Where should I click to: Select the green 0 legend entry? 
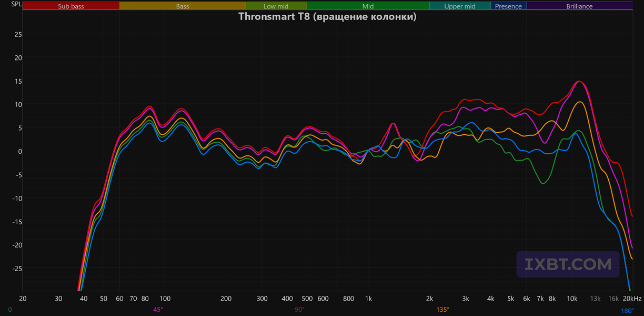pos(10,310)
